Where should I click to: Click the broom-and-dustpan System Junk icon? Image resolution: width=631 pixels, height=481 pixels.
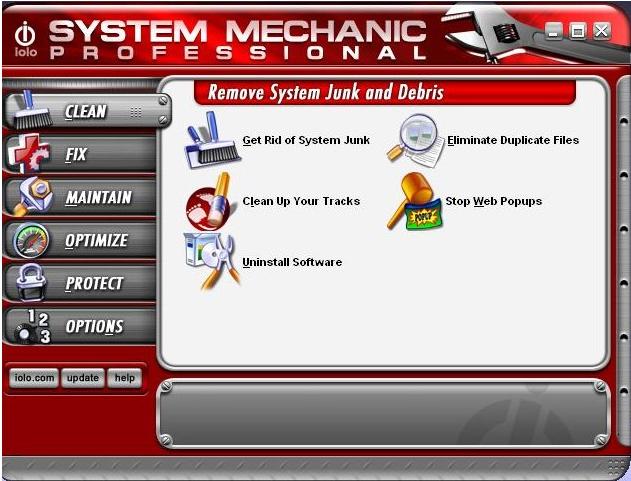pyautogui.click(x=212, y=140)
